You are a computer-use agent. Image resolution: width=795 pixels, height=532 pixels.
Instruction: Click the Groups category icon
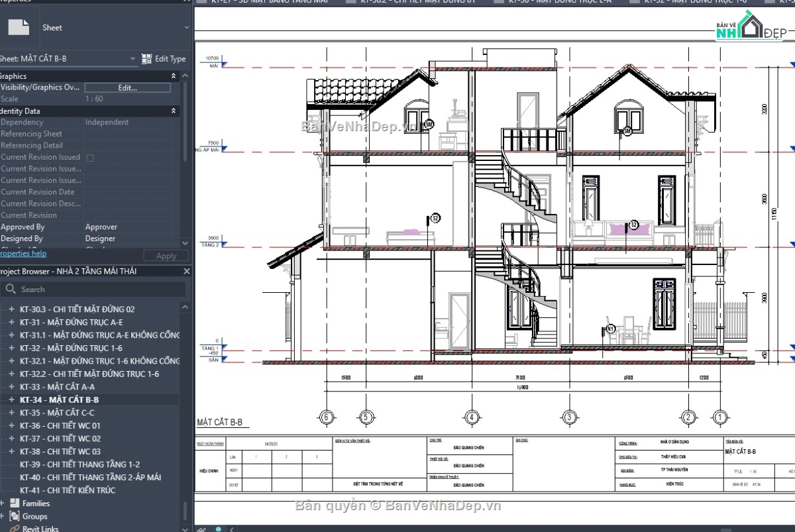[15, 516]
